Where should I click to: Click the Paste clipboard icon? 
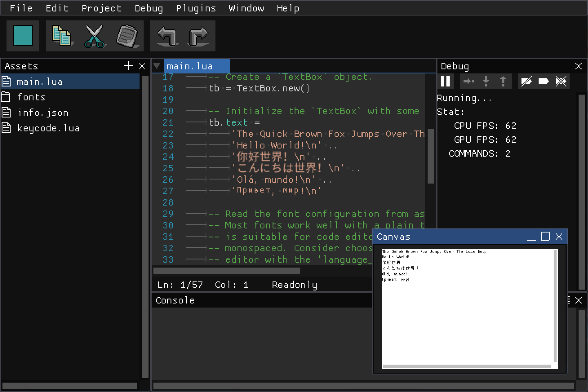point(127,36)
